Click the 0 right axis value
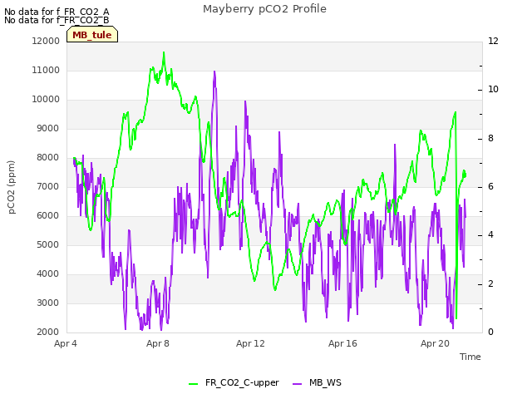This screenshot has width=532, height=399. [x=490, y=332]
